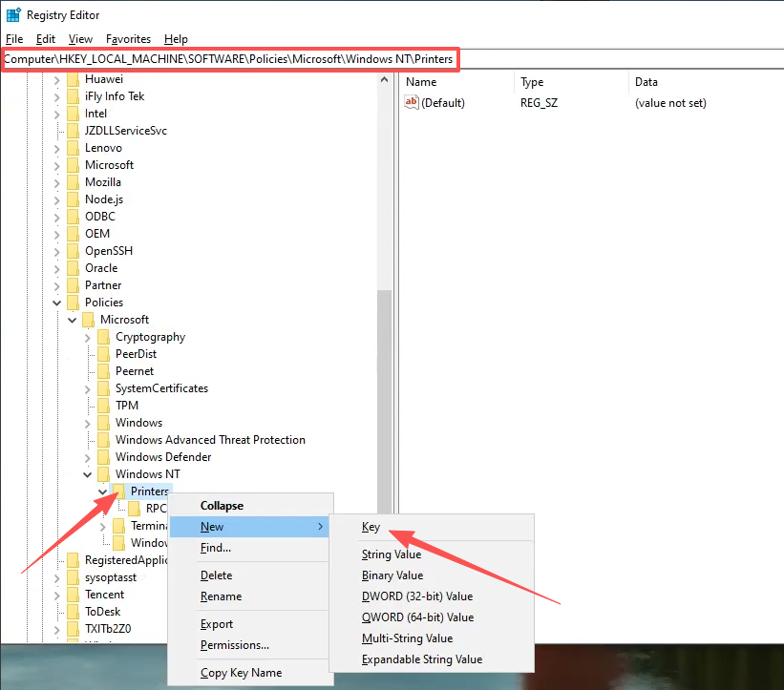Open the File menu
The image size is (784, 690).
[14, 39]
